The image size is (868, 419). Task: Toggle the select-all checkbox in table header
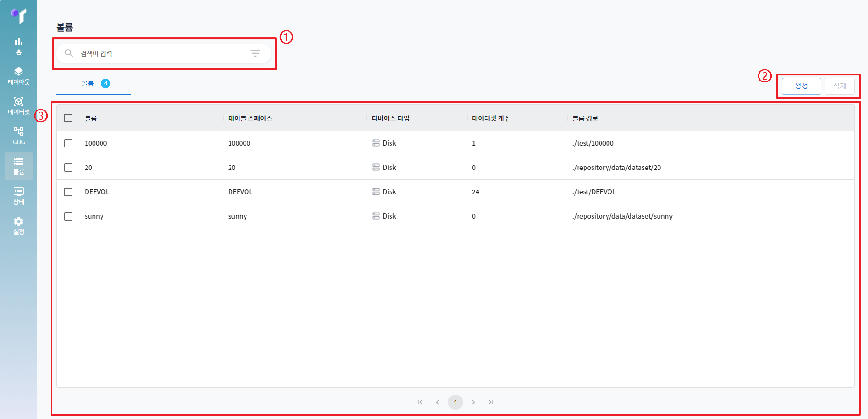pos(68,118)
